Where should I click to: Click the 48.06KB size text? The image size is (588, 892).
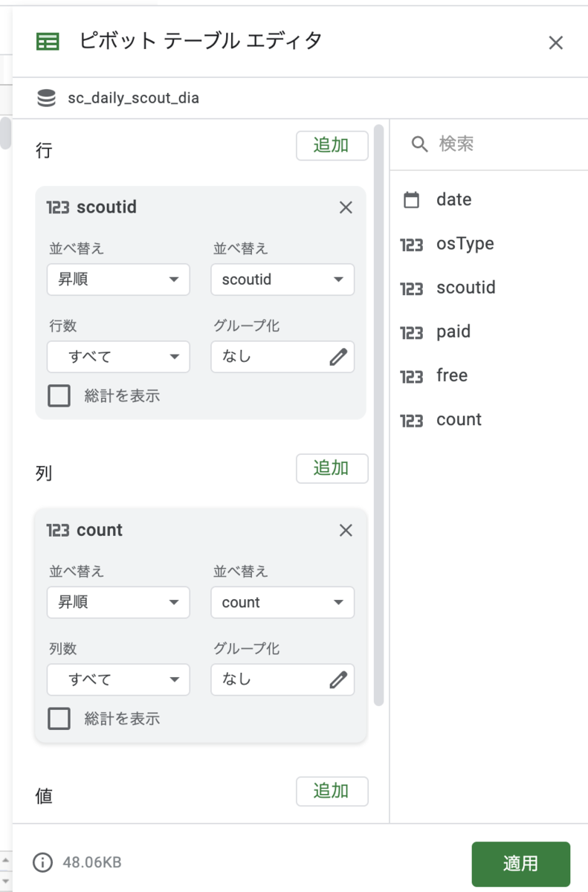point(92,862)
